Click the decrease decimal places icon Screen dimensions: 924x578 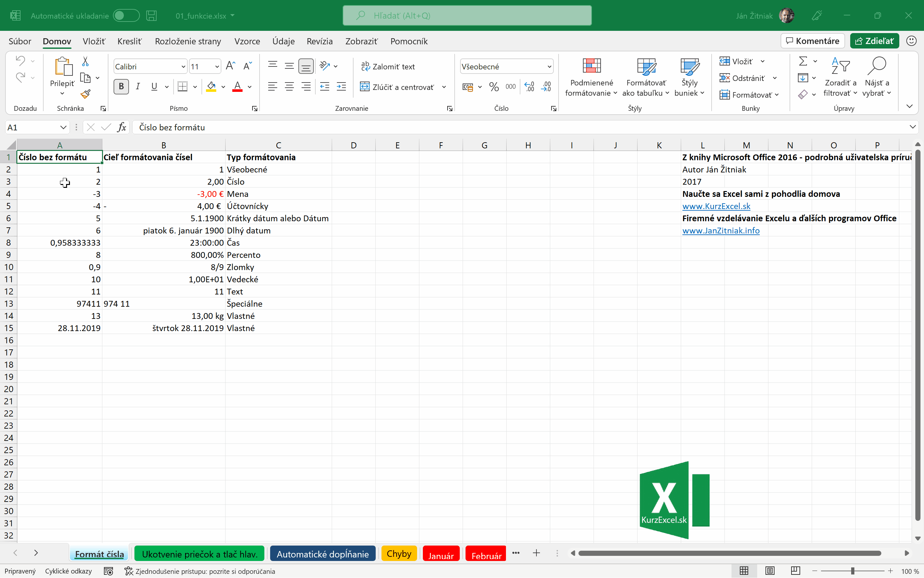point(546,87)
